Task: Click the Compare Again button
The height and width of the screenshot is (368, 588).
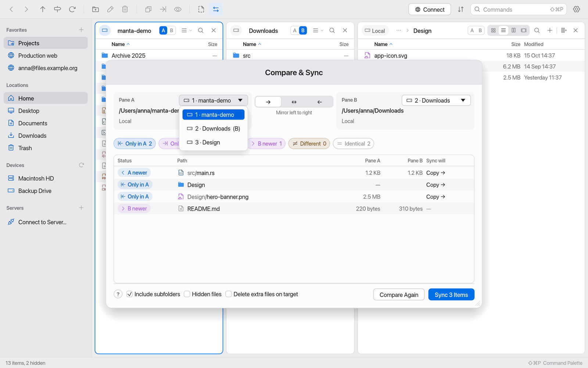Action: pos(399,295)
